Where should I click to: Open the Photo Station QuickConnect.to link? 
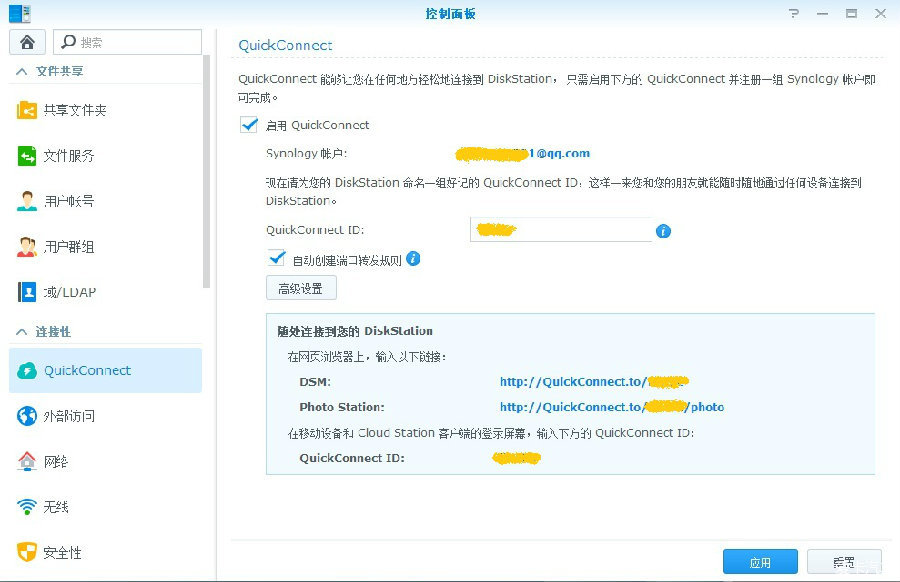click(612, 407)
